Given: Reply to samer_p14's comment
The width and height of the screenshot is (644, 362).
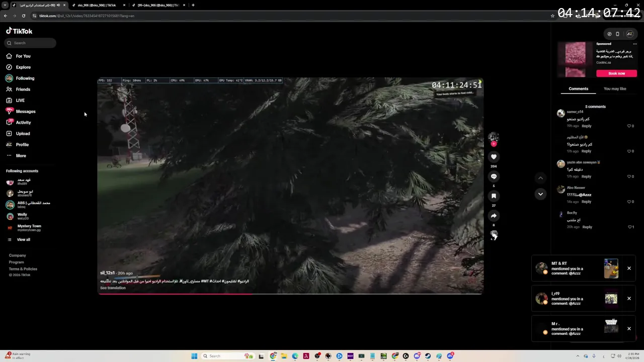Looking at the screenshot, I should tap(587, 126).
